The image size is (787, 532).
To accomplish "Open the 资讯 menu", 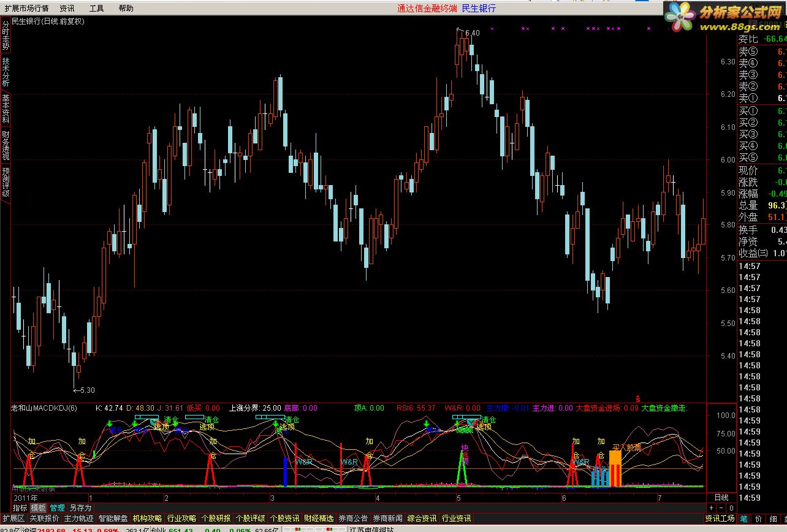I will point(67,8).
